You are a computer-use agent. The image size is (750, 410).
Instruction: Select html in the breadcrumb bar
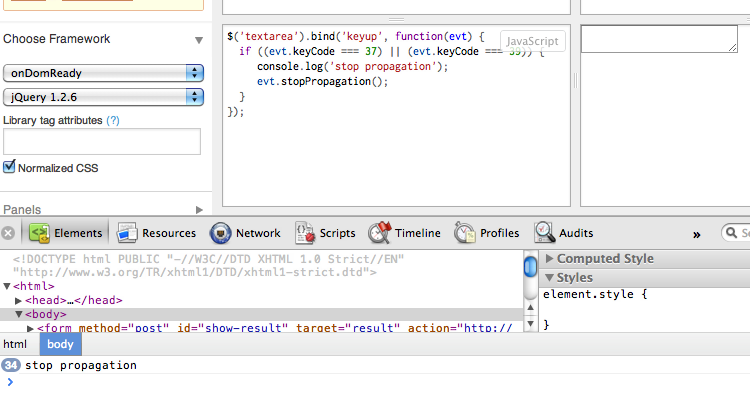click(x=15, y=344)
